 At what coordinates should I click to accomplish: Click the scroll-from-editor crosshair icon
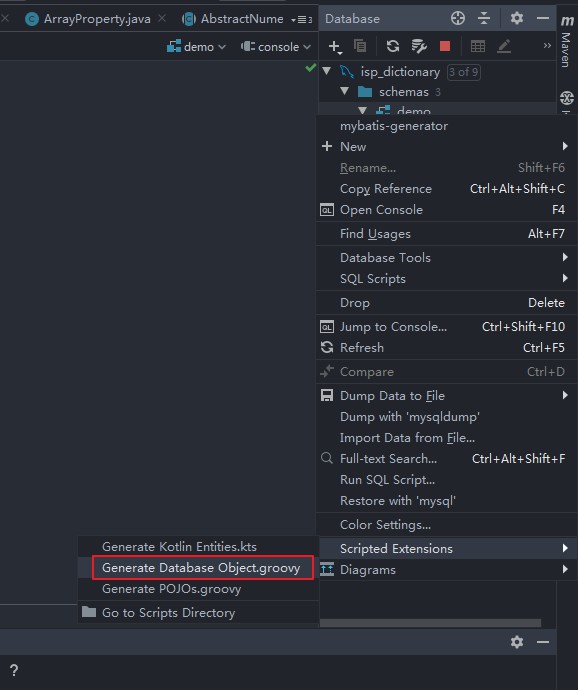coord(458,18)
